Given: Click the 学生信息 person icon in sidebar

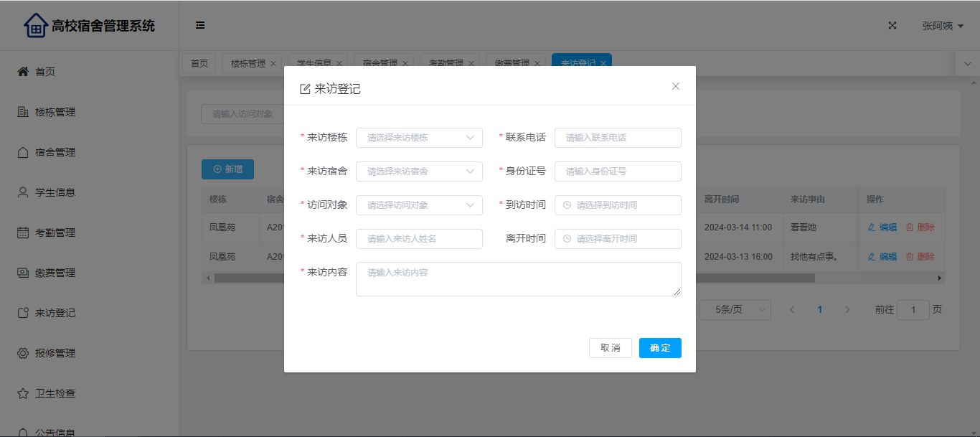Looking at the screenshot, I should click(x=23, y=192).
